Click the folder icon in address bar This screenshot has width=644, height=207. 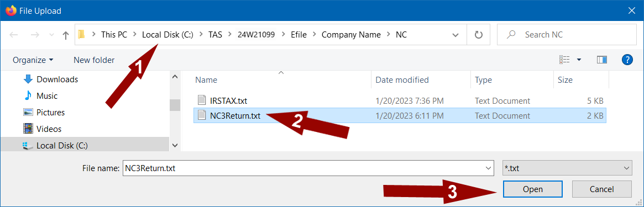click(x=81, y=35)
